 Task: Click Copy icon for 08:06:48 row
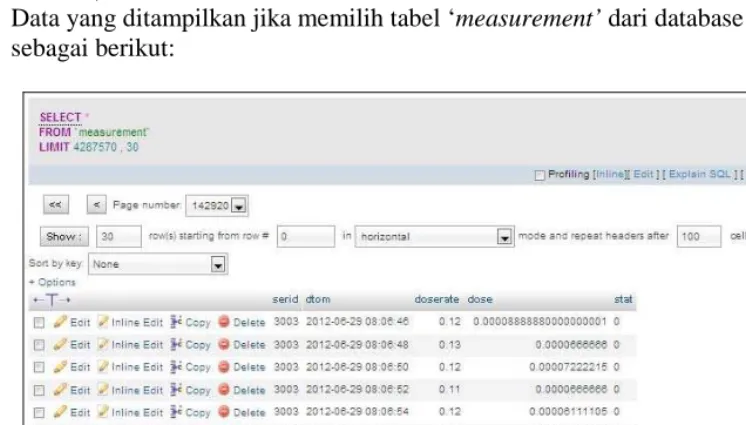(176, 344)
